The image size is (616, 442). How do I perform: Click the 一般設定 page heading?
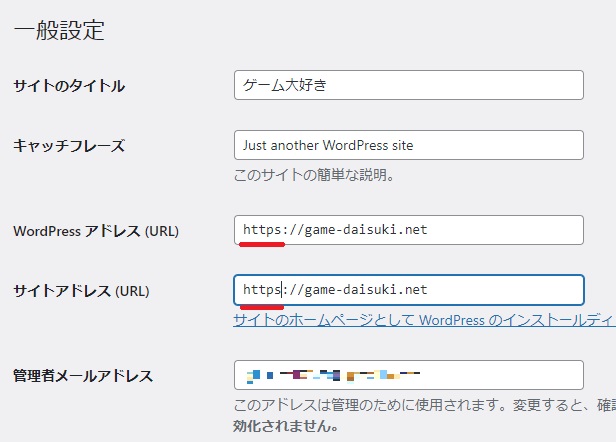click(x=59, y=30)
